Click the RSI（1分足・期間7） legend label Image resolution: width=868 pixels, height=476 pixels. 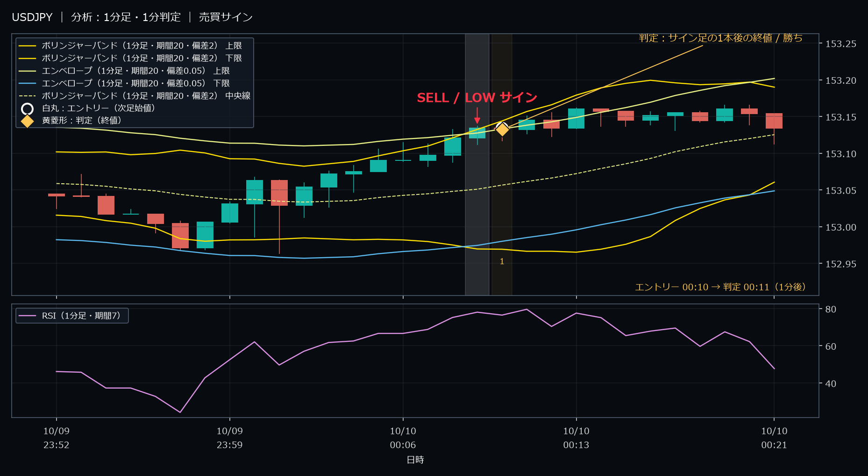tap(81, 316)
